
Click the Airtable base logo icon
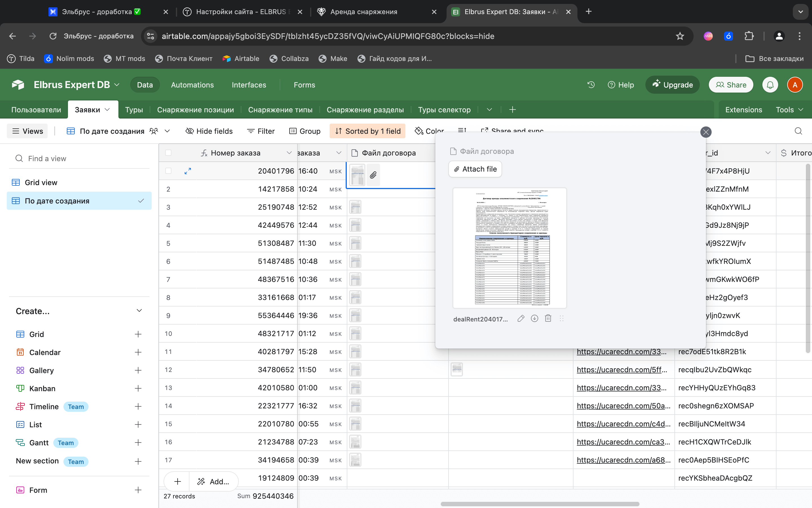click(x=18, y=85)
